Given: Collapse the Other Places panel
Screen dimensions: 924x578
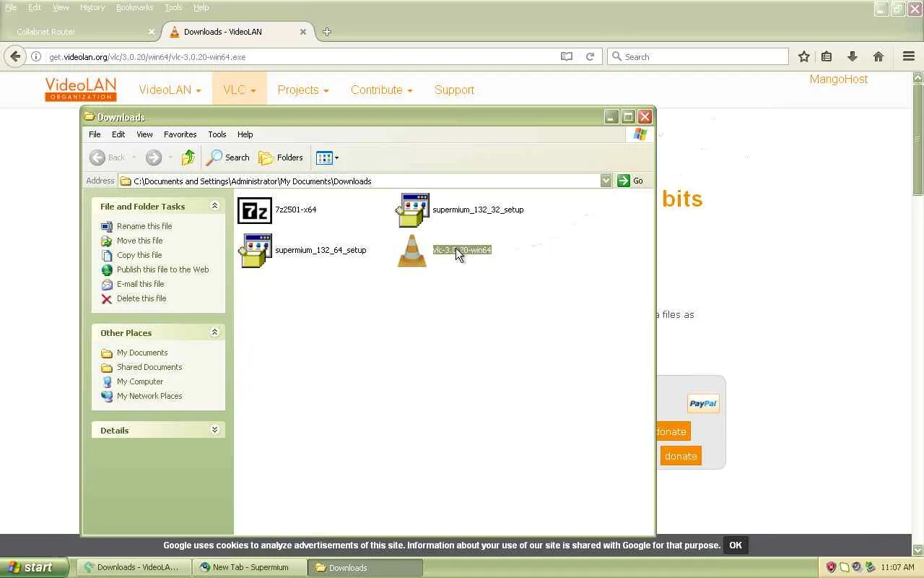Looking at the screenshot, I should 214,332.
